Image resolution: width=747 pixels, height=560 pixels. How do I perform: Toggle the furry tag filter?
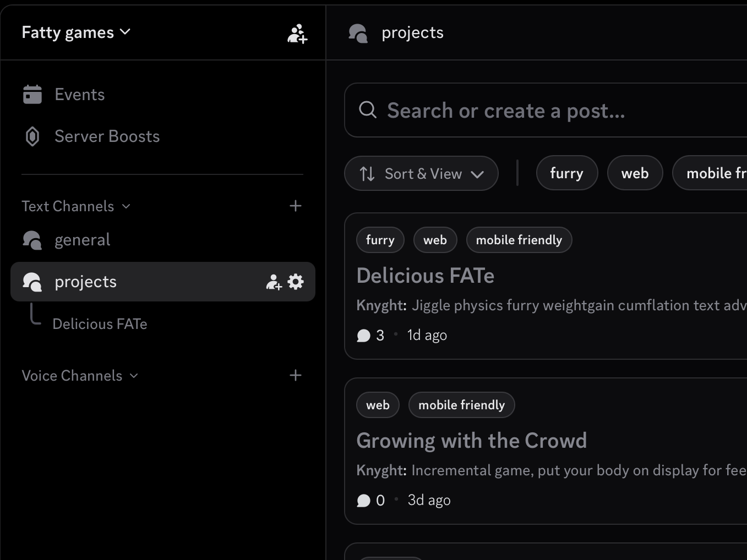566,173
